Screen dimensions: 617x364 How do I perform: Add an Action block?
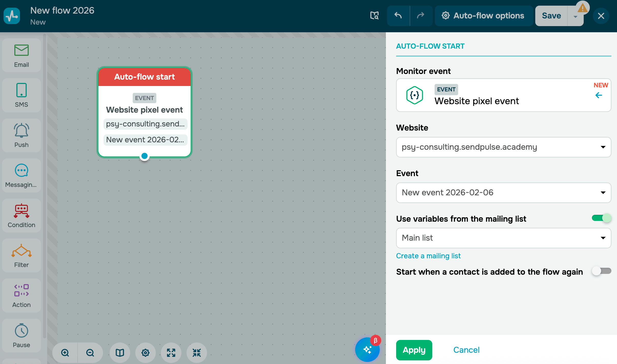pyautogui.click(x=22, y=295)
